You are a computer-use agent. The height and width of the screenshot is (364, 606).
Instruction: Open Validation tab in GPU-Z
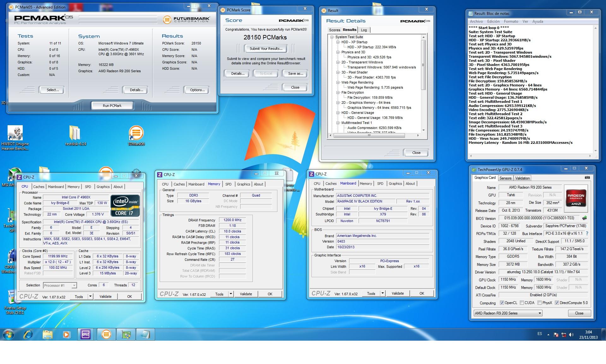pyautogui.click(x=522, y=178)
